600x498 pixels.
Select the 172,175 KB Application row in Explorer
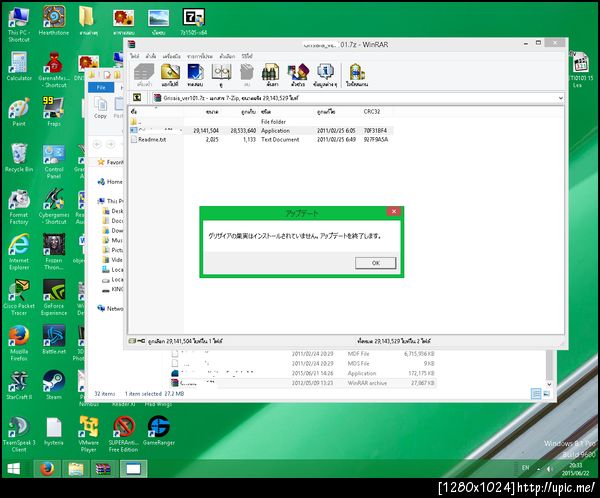coord(302,373)
